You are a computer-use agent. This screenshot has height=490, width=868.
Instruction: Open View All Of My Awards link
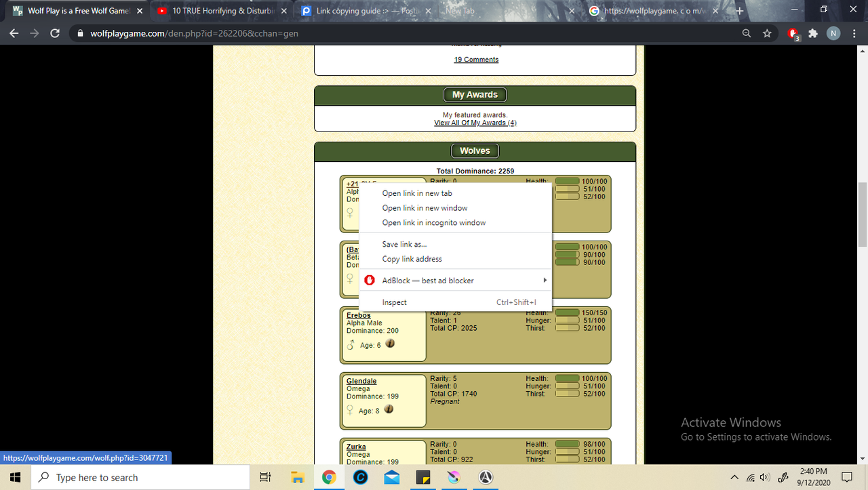click(475, 123)
